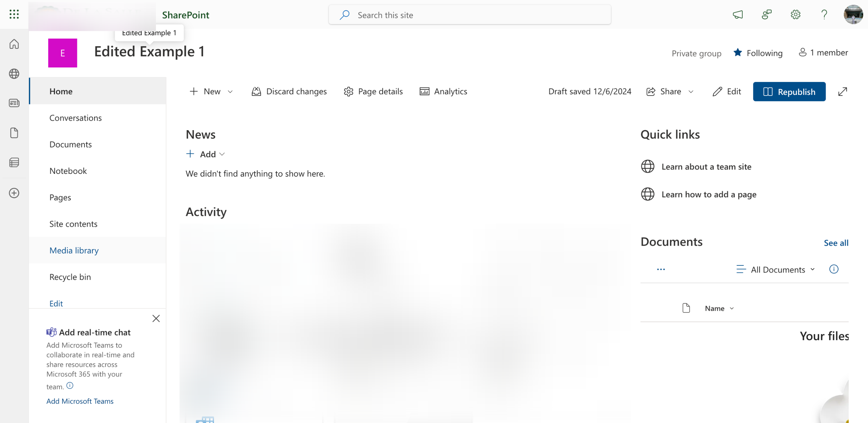Close the Add real-time chat panel
Screen dimensions: 868x423
(x=156, y=319)
